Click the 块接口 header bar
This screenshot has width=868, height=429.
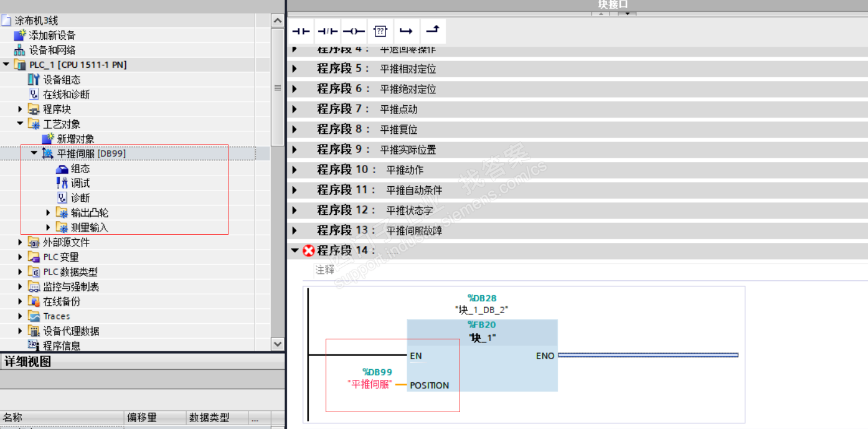(x=577, y=5)
